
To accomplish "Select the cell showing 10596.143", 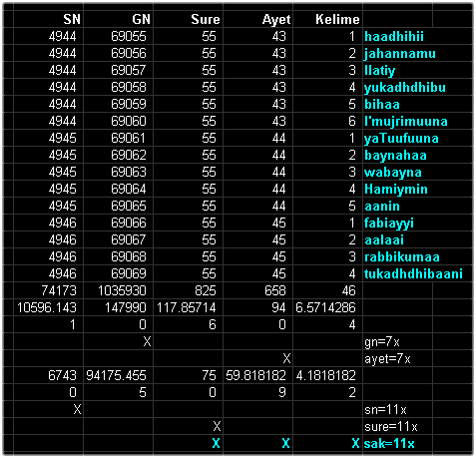I will coord(48,307).
